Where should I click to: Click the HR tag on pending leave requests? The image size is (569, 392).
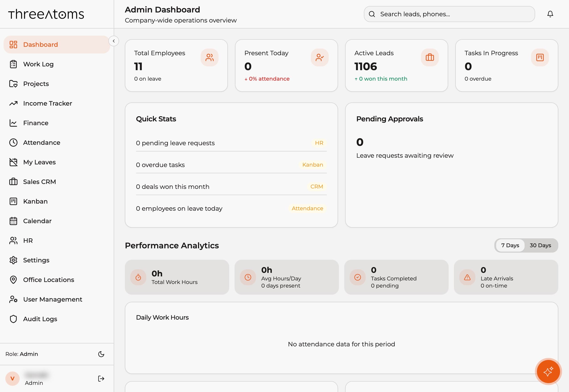coord(319,143)
